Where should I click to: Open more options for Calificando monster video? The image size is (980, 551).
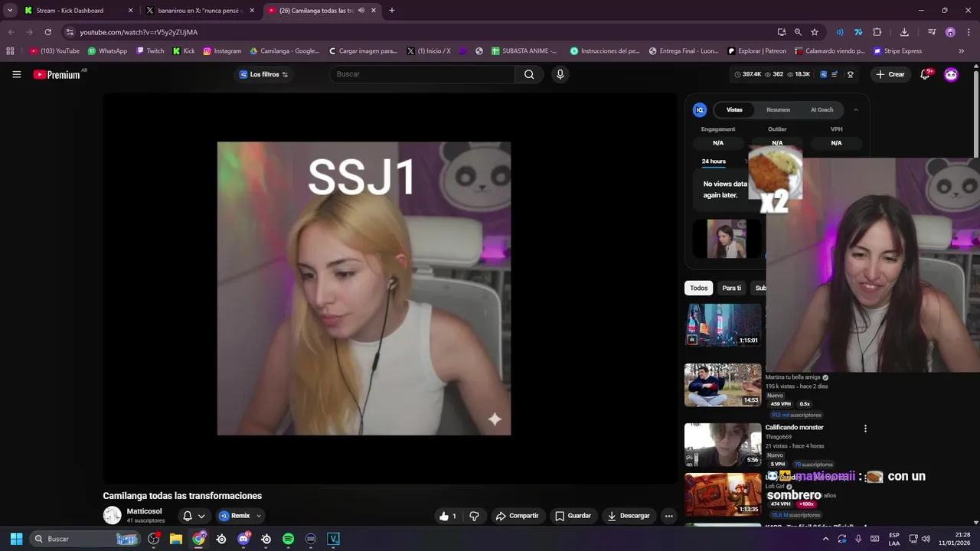pyautogui.click(x=865, y=429)
